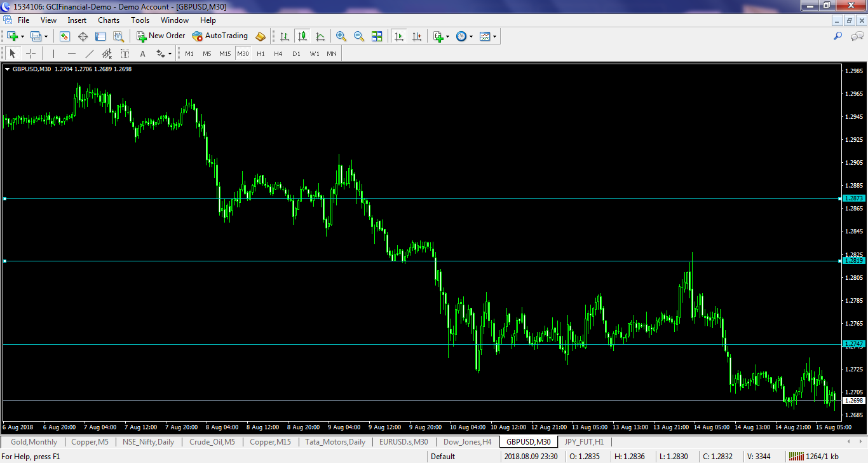
Task: Click the cyan 1.2819 price label
Action: point(855,261)
